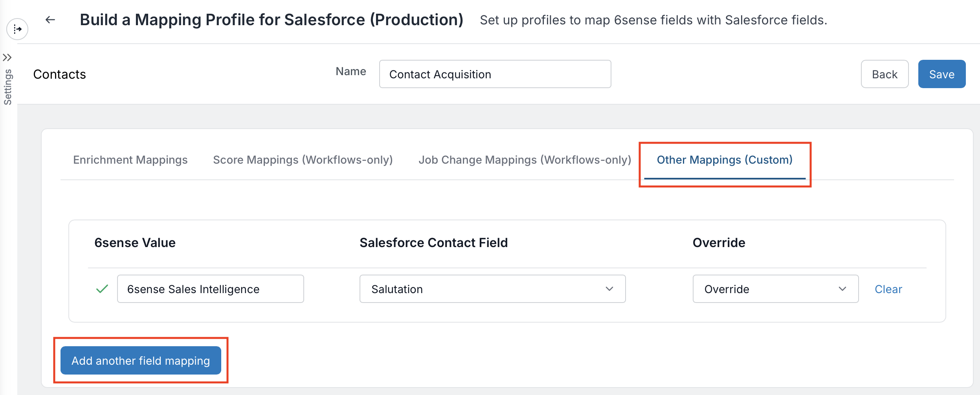Click the Back button
The width and height of the screenshot is (980, 395).
(x=884, y=74)
